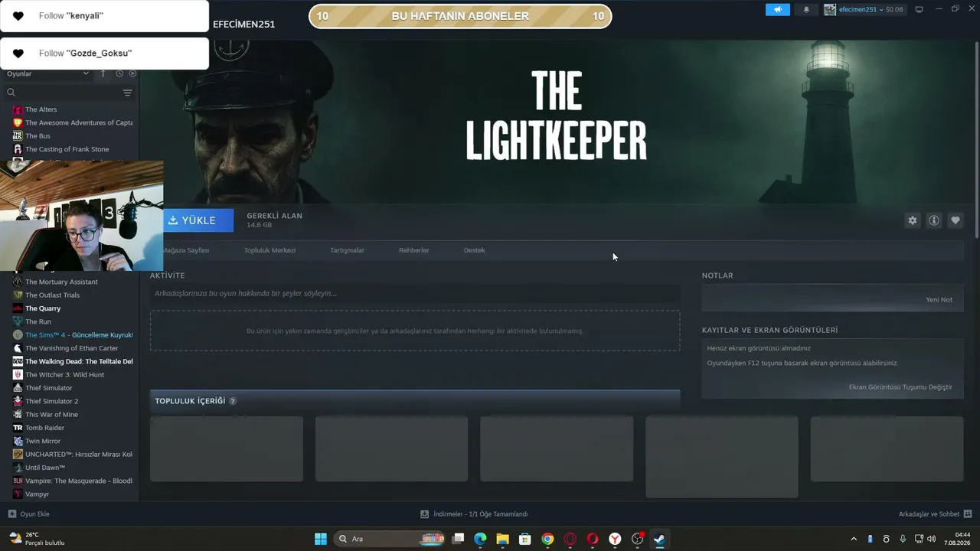The image size is (980, 551).
Task: Click the Steam taskbar icon
Action: point(659,539)
